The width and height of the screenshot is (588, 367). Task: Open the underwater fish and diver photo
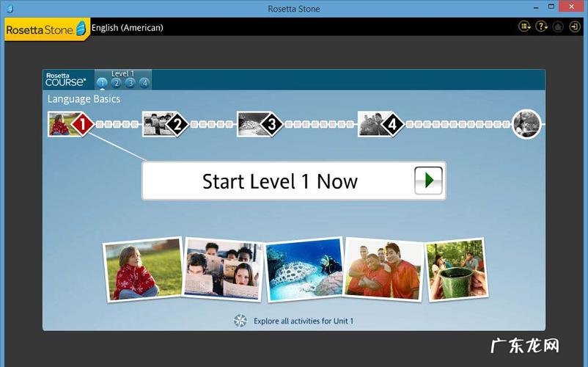tap(304, 269)
